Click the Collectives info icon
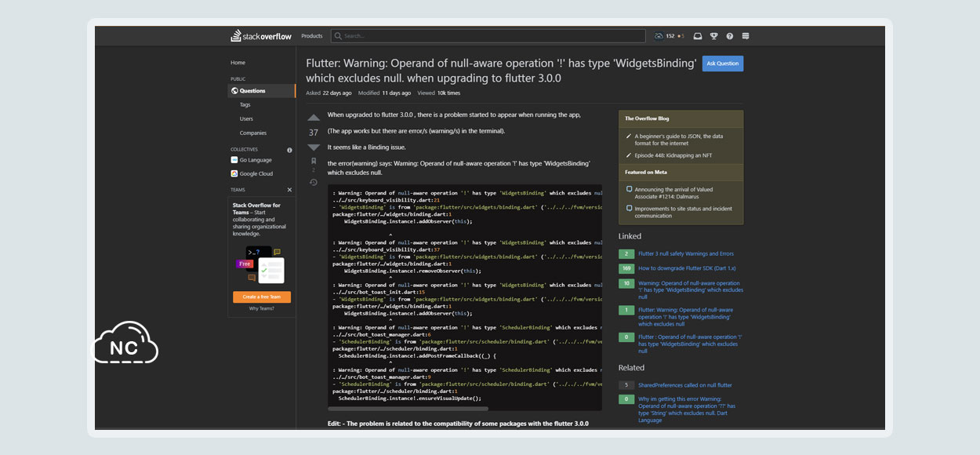 point(289,150)
